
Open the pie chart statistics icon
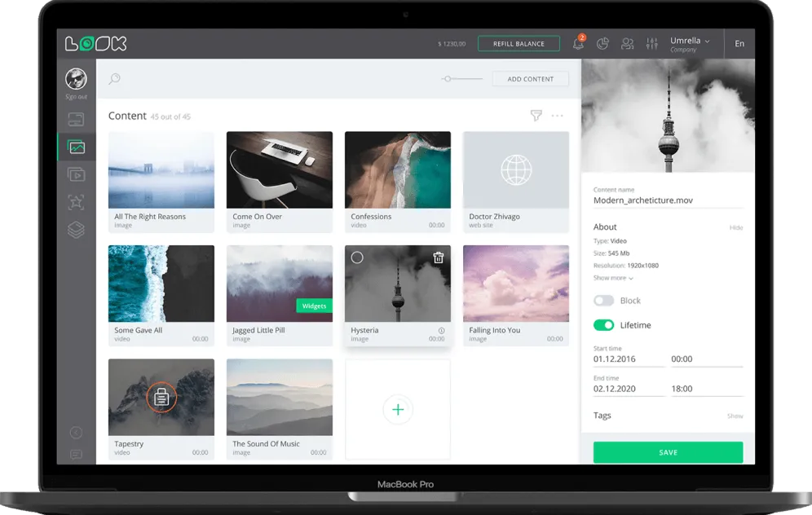tap(602, 44)
